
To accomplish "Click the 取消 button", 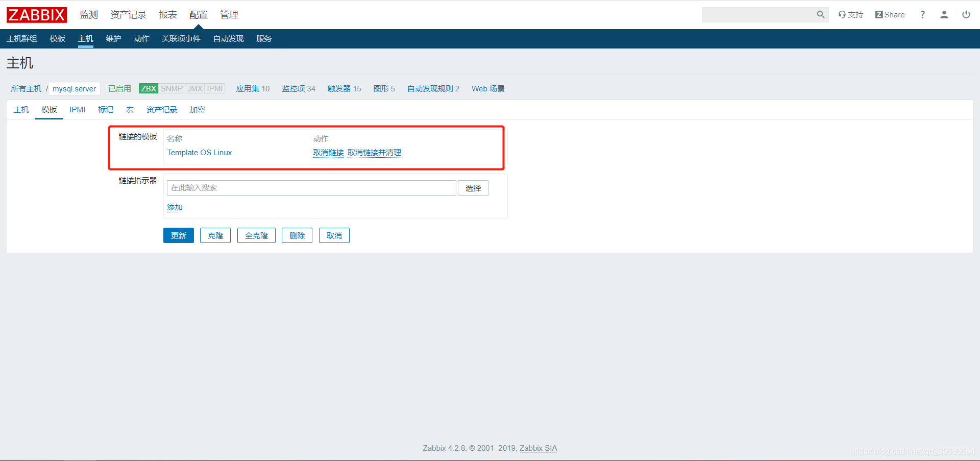I will [x=334, y=235].
